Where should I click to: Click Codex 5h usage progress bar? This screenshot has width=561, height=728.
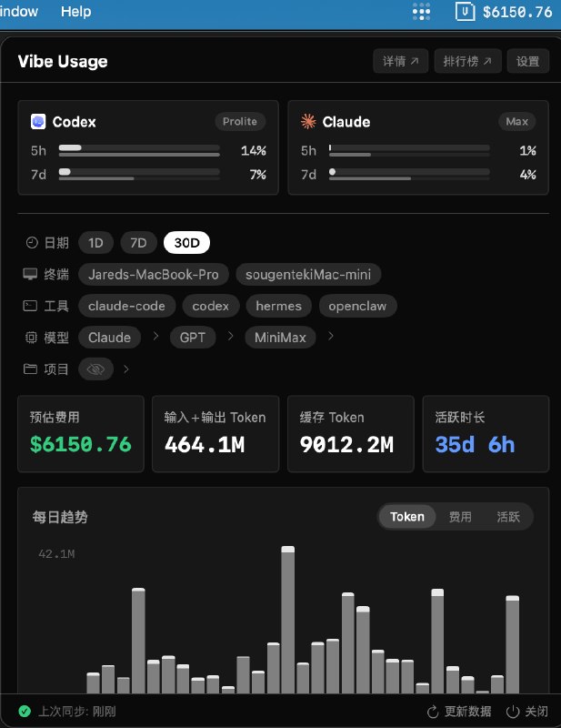pyautogui.click(x=139, y=150)
